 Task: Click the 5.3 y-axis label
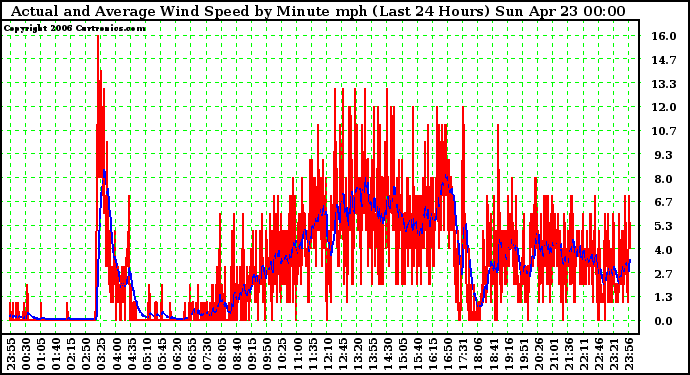(x=664, y=226)
